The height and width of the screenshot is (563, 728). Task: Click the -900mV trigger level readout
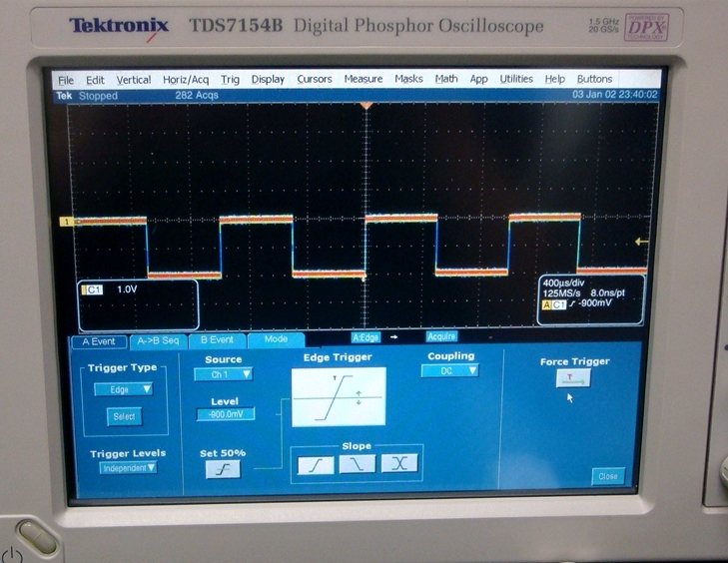595,303
